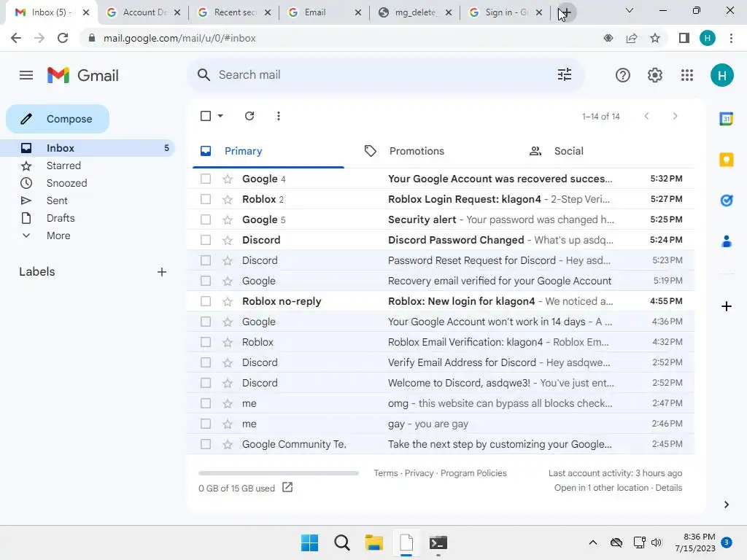Screen dimensions: 747x560
Task: Switch to the Promotions tab
Action: 417,152
